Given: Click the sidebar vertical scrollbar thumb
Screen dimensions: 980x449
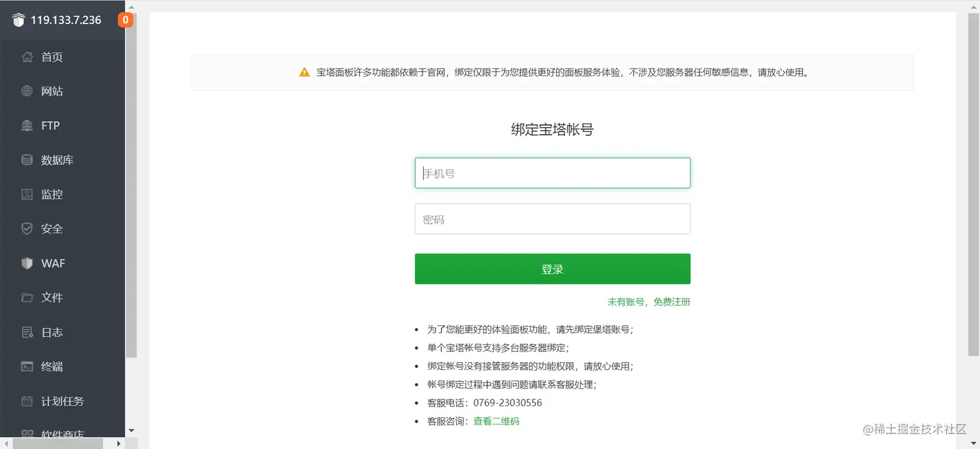Looking at the screenshot, I should pos(132,185).
